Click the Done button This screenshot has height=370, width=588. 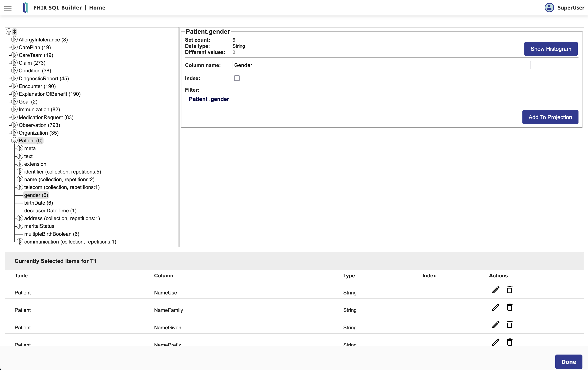click(x=568, y=361)
